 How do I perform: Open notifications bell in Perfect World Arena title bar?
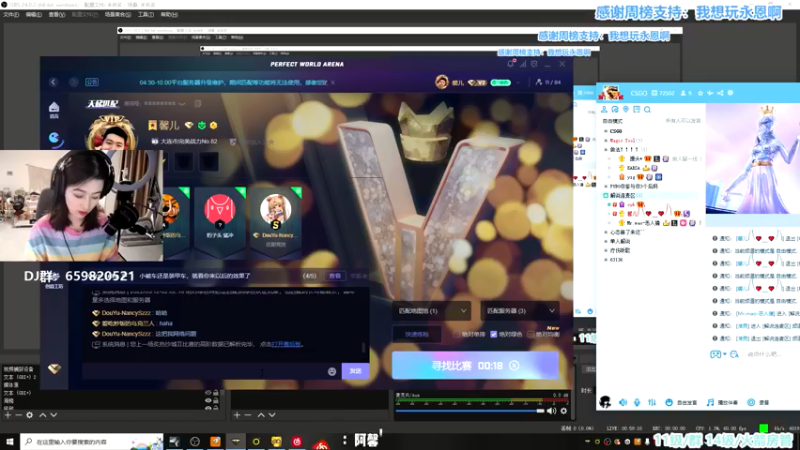(511, 64)
